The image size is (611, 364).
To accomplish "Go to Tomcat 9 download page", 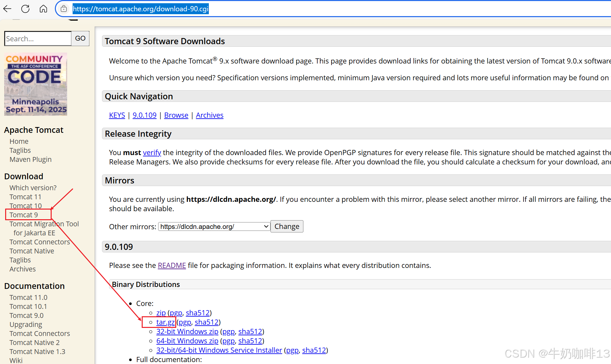I will pos(24,215).
